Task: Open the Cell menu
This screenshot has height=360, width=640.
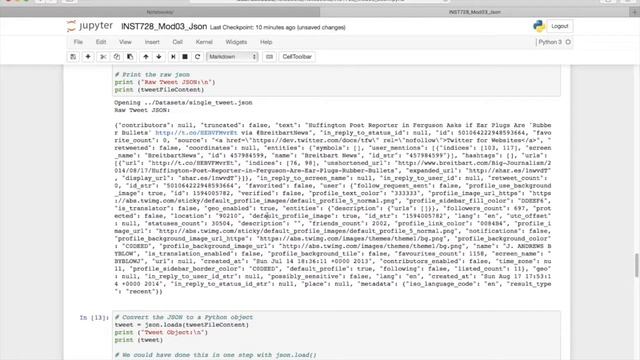Action: (x=178, y=42)
